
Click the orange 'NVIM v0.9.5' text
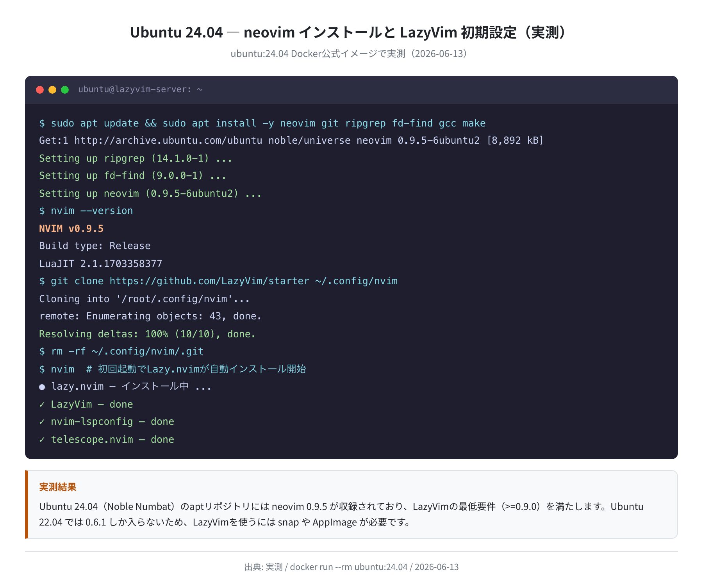coord(71,228)
